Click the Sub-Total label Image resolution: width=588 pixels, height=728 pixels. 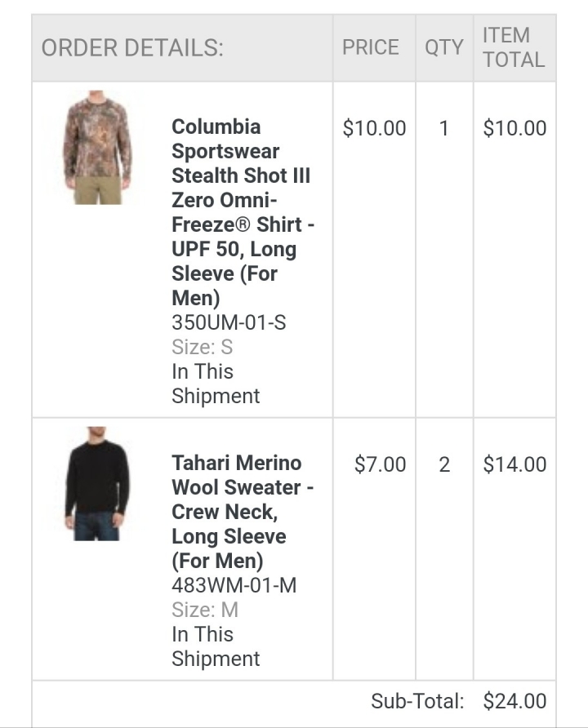click(x=417, y=701)
